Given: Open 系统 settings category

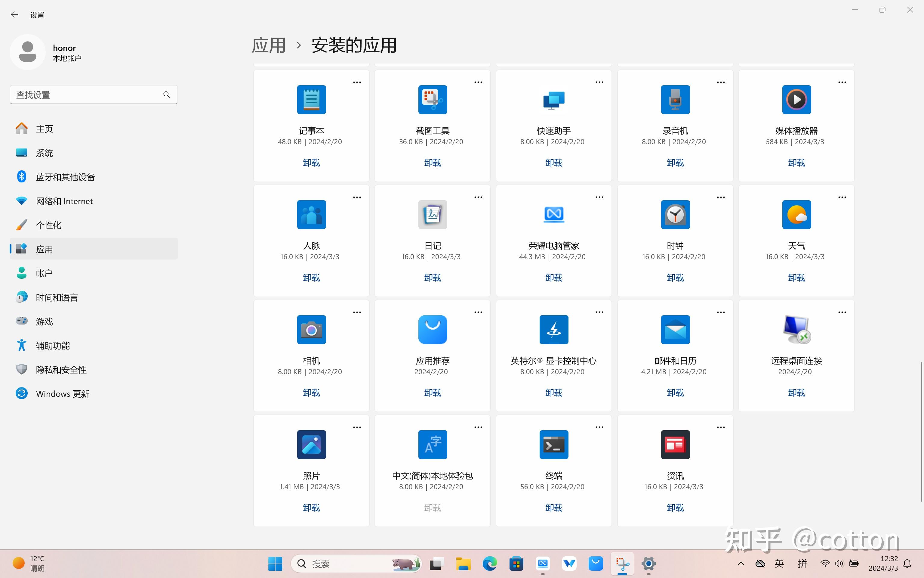Looking at the screenshot, I should [94, 153].
